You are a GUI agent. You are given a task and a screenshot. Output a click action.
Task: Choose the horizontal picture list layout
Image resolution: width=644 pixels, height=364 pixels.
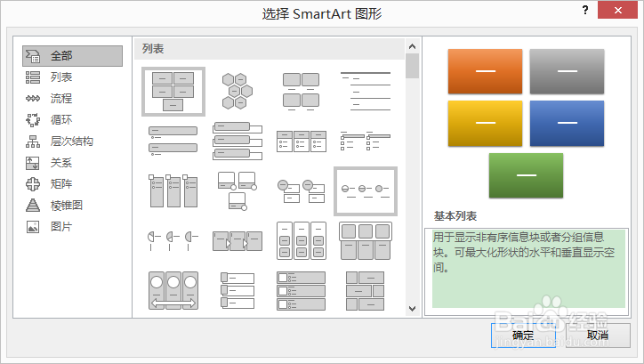(x=365, y=241)
